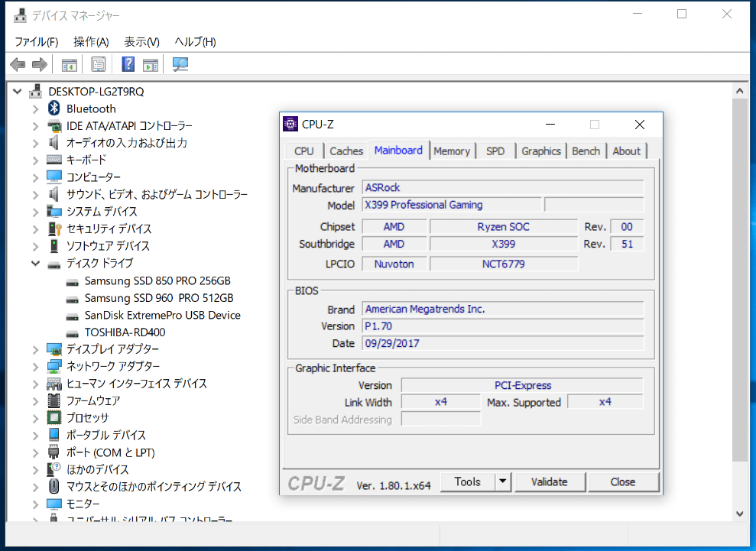Expand the software devices (ソフトウェア デバイス) node
Screen dimensions: 756x551
(35, 246)
